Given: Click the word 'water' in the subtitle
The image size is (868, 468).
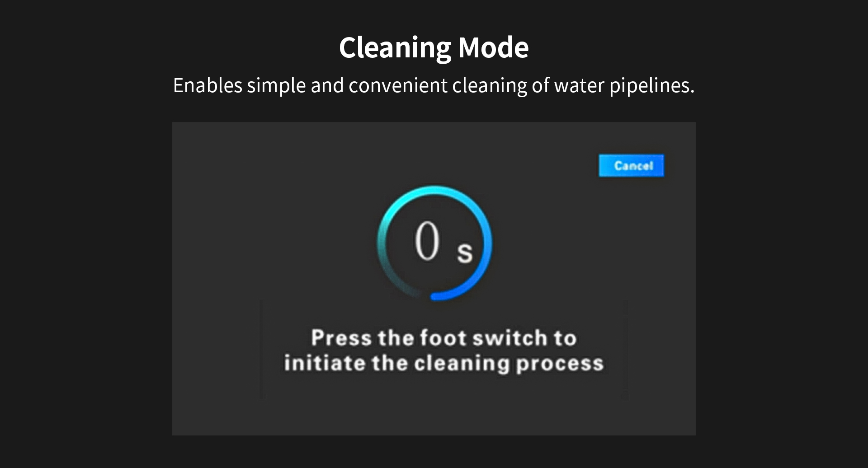Looking at the screenshot, I should tap(579, 85).
